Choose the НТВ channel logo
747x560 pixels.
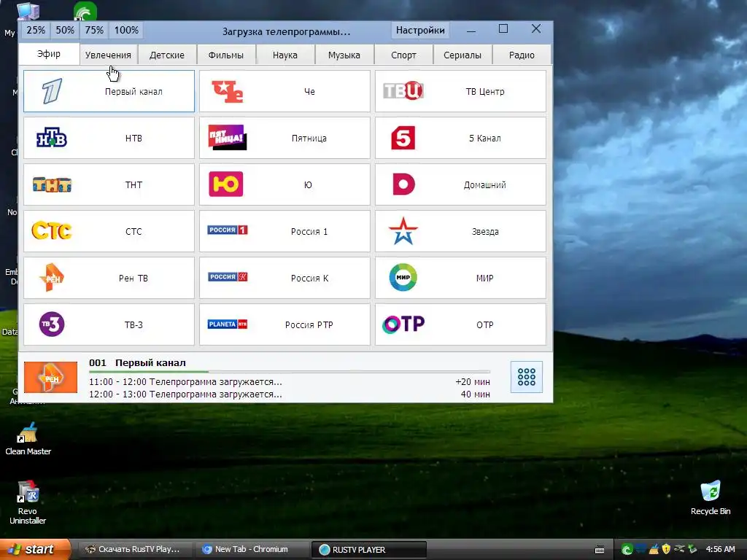point(52,138)
